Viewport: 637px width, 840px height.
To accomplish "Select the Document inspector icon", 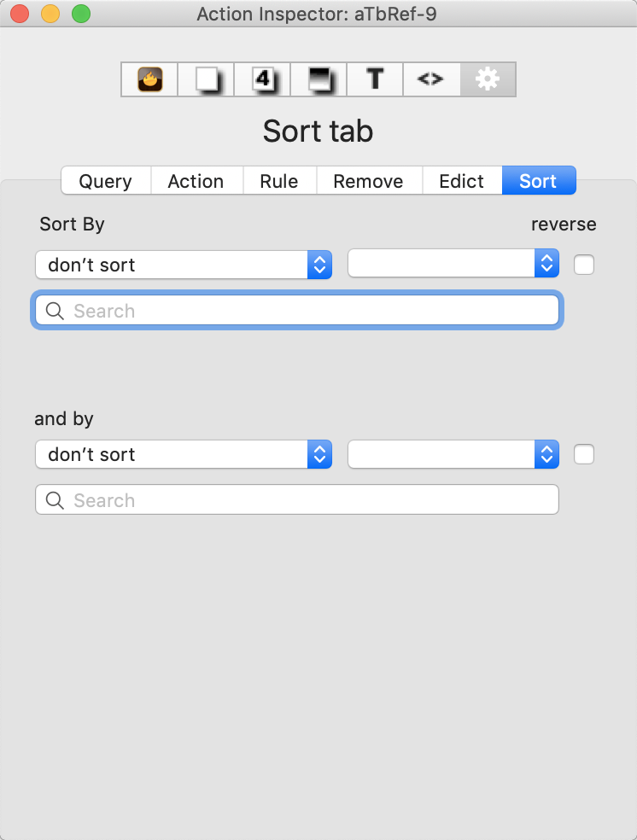I will point(205,79).
